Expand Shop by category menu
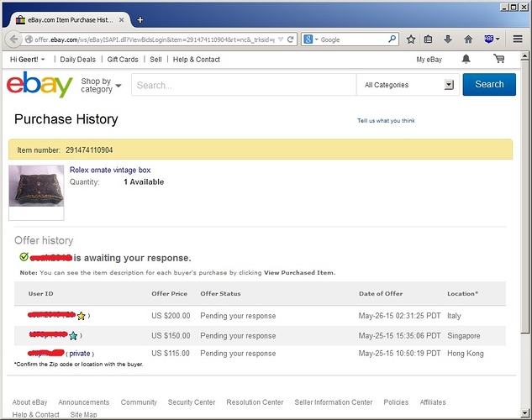The image size is (532, 420). click(101, 85)
